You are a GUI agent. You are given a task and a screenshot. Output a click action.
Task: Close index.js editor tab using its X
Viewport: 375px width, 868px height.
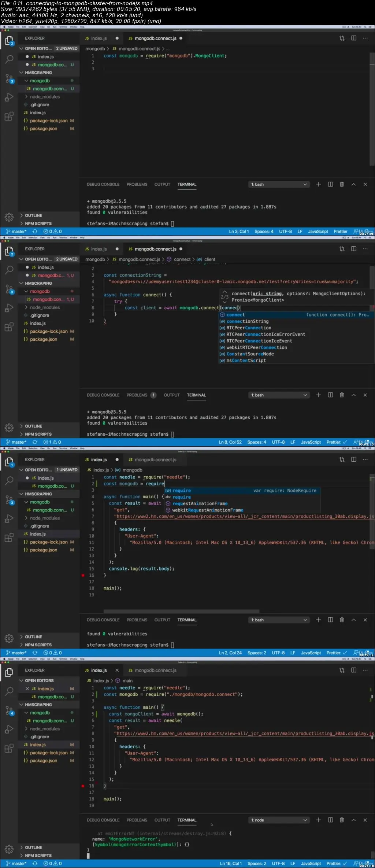click(x=117, y=670)
